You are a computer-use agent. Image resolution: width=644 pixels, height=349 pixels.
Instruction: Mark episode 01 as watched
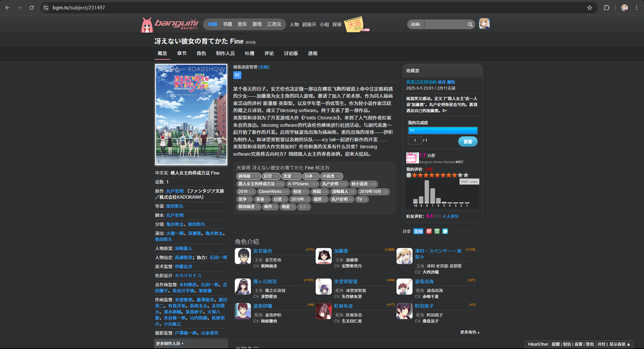[237, 75]
